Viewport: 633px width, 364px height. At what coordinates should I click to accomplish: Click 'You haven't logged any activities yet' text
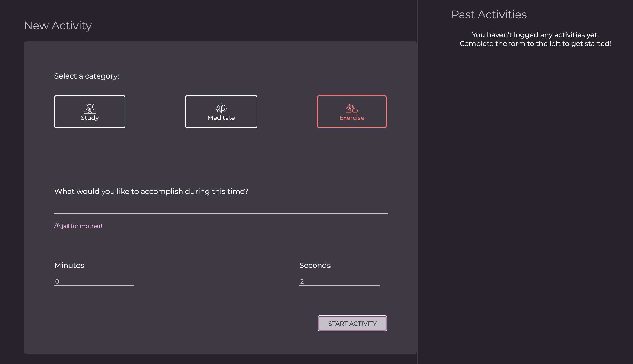[535, 35]
